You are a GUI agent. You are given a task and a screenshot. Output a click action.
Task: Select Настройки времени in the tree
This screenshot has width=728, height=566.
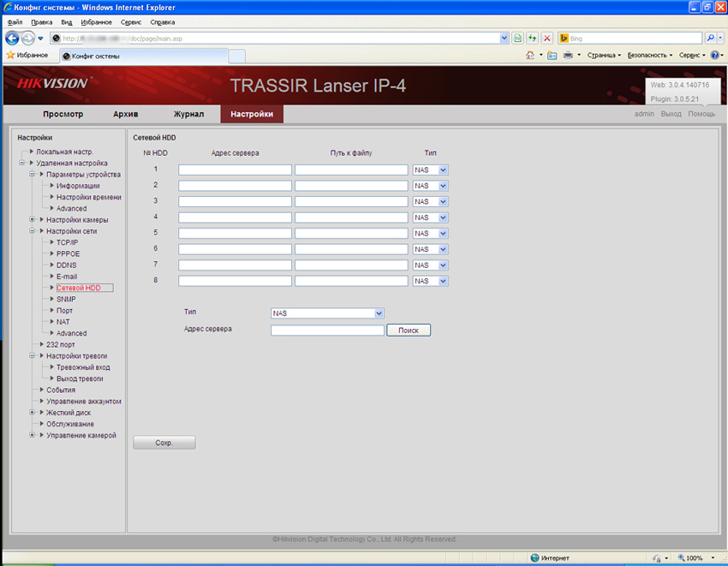coord(89,197)
